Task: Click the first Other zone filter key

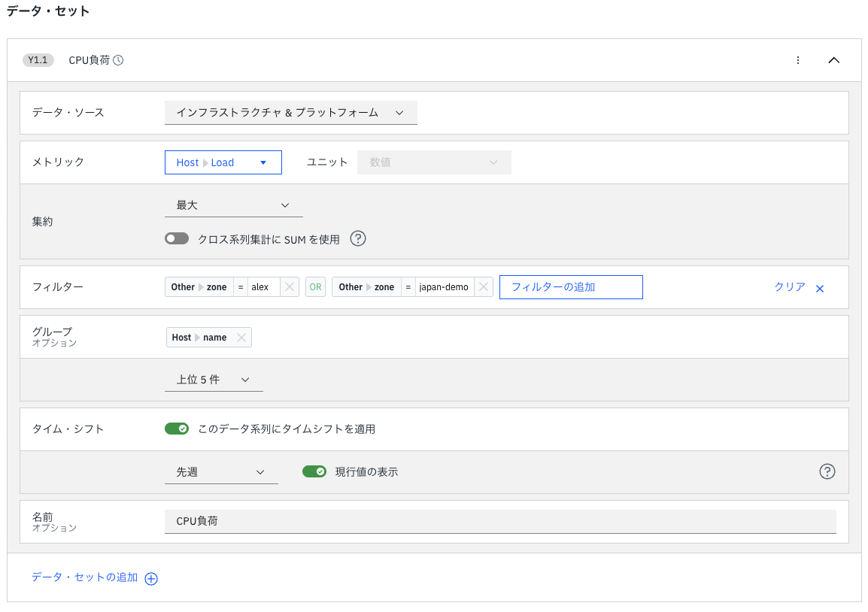Action: [199, 287]
